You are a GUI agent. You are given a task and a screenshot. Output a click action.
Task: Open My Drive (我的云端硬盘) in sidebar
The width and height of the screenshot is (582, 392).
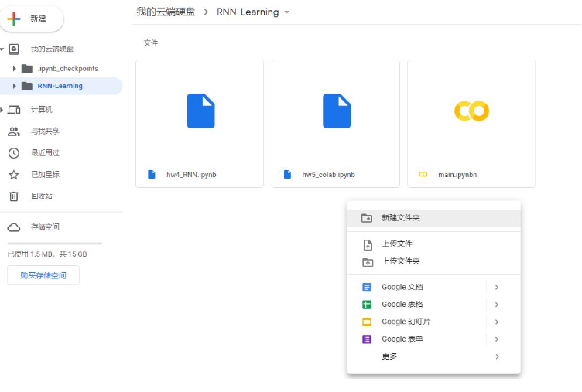point(52,49)
